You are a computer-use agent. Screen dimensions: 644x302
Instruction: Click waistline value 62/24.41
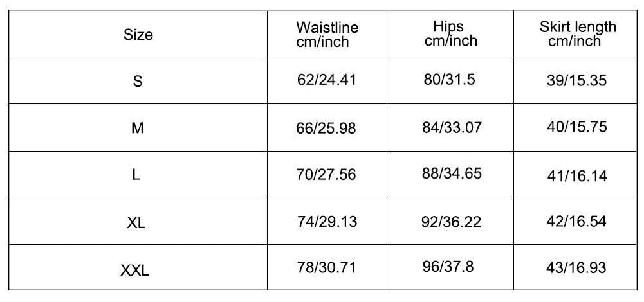pos(326,80)
